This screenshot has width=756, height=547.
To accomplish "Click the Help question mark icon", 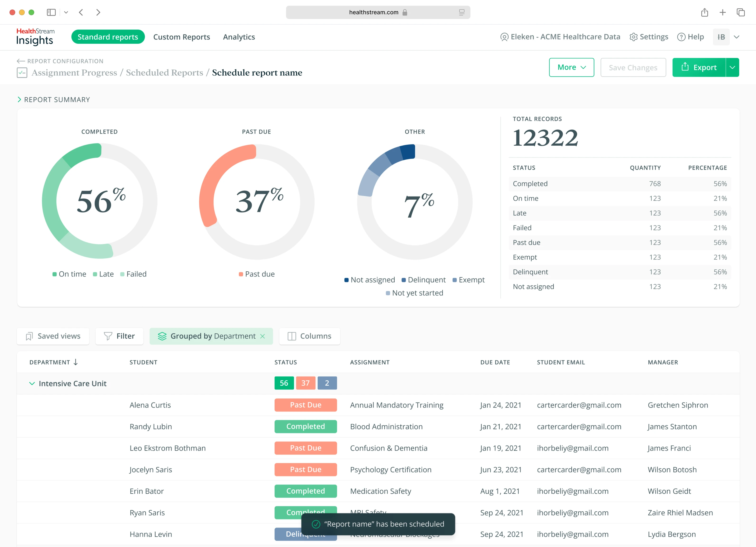I will pos(681,37).
